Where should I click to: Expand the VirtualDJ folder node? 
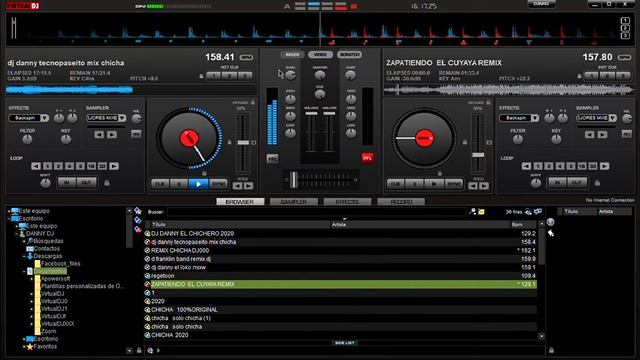(32, 294)
